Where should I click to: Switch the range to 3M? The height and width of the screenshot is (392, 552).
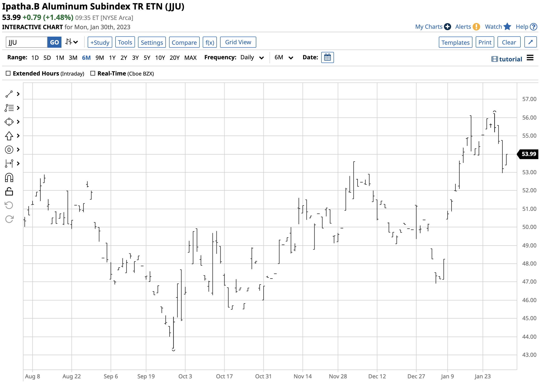coord(73,58)
